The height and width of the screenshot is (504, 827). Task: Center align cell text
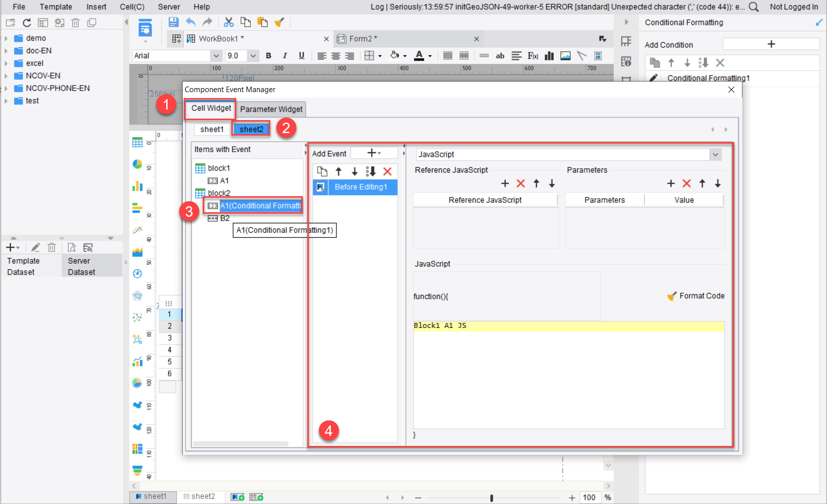(x=336, y=56)
